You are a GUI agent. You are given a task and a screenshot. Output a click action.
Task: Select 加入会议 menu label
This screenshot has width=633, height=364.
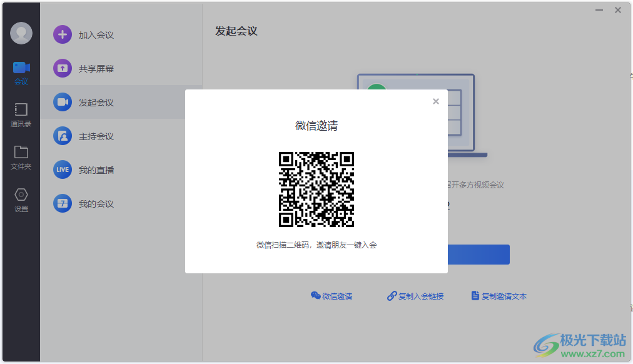pos(96,35)
